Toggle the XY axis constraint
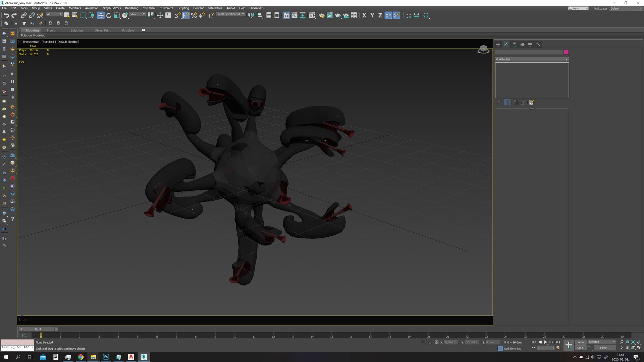This screenshot has width=644, height=362. [x=388, y=15]
